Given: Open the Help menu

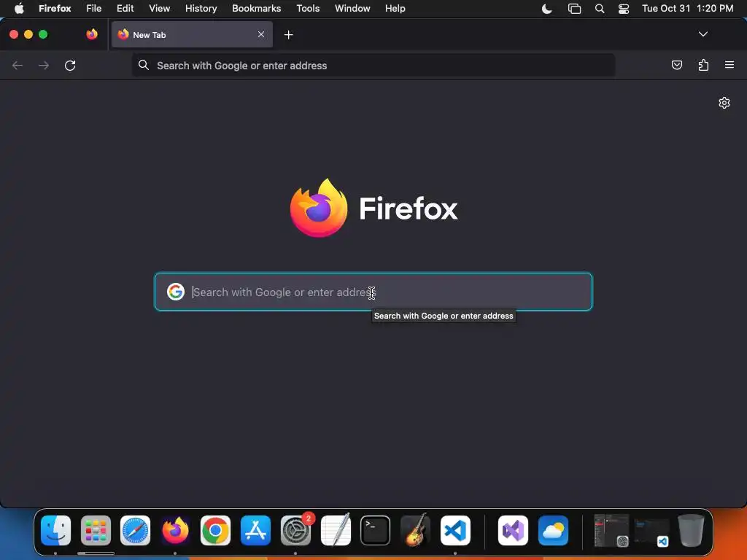Looking at the screenshot, I should tap(395, 8).
